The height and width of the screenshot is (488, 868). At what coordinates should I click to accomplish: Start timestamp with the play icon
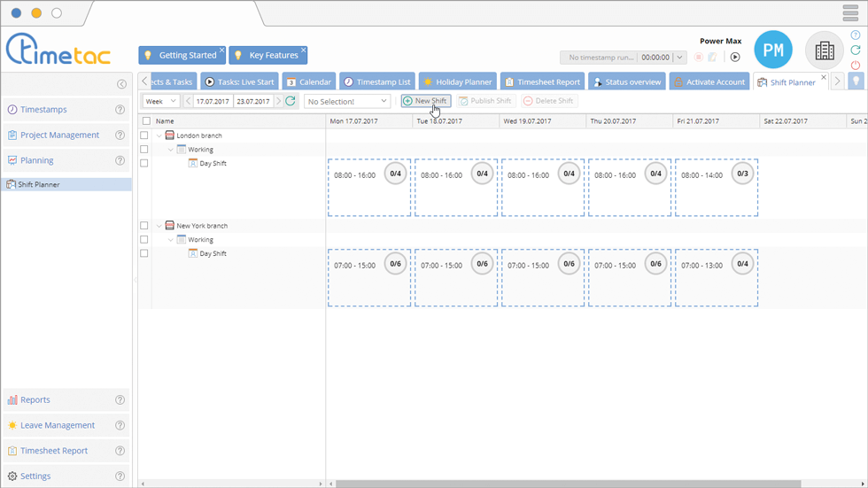click(734, 58)
